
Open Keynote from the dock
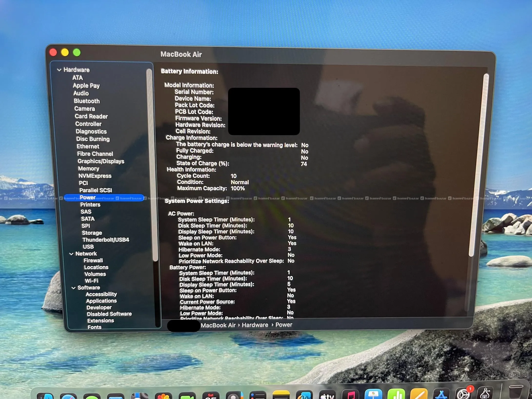tap(373, 394)
